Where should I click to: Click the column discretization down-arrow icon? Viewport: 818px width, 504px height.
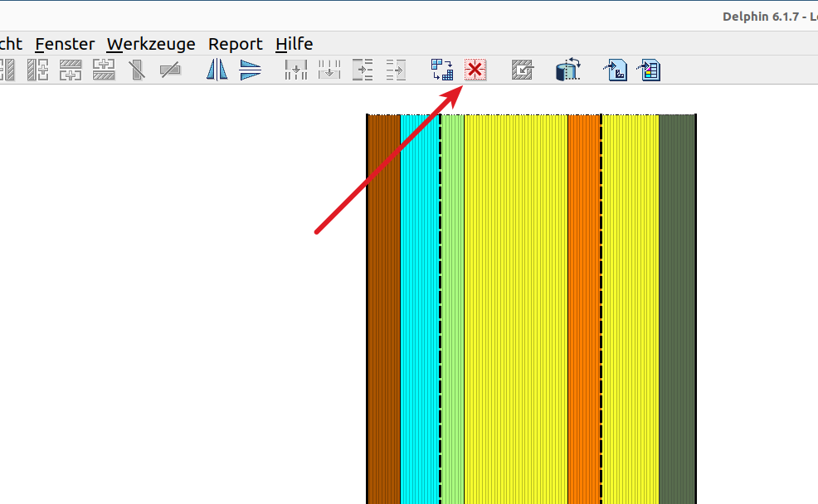point(296,70)
